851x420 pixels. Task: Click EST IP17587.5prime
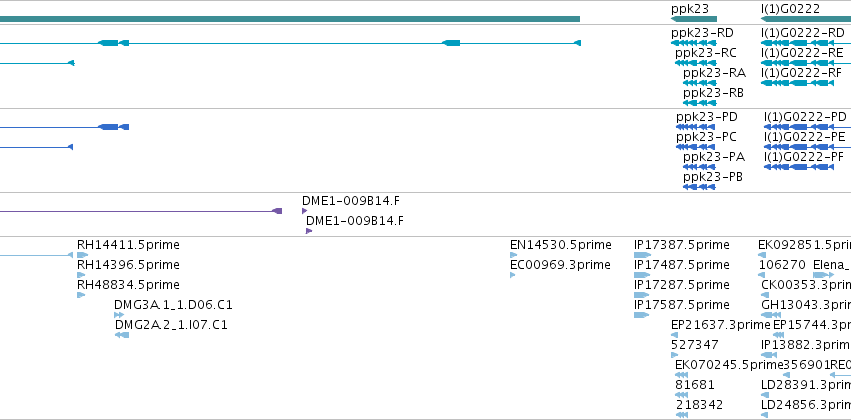(x=682, y=306)
